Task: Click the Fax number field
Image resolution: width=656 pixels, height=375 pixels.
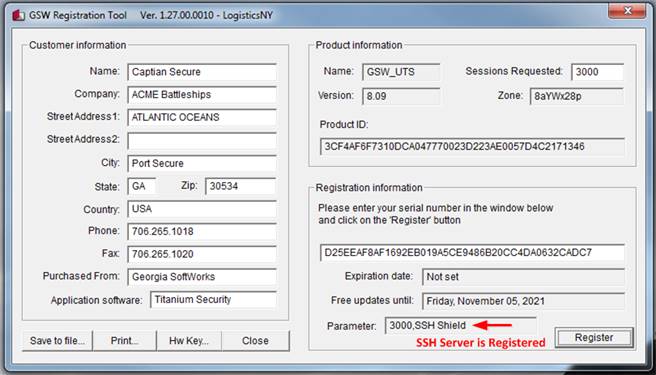Action: pyautogui.click(x=202, y=254)
